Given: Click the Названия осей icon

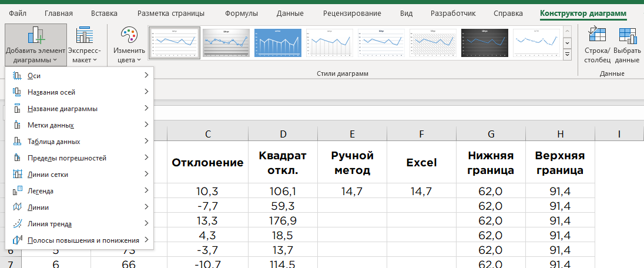Looking at the screenshot, I should (x=17, y=92).
